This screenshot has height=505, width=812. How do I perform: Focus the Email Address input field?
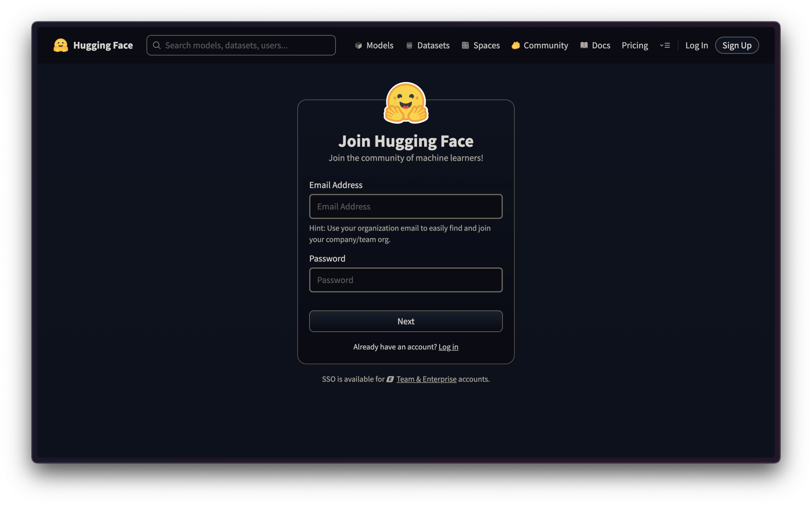405,206
